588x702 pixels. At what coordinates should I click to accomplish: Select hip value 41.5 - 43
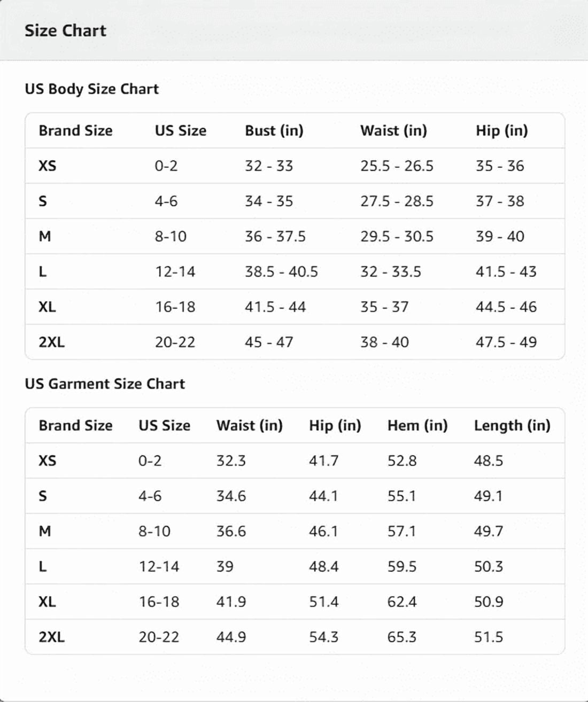point(506,271)
